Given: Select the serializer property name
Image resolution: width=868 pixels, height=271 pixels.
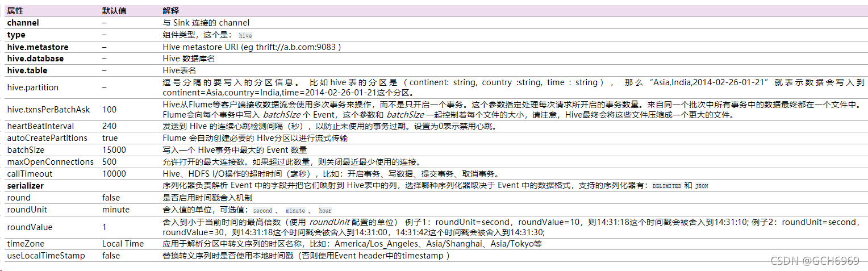Looking at the screenshot, I should tap(25, 186).
